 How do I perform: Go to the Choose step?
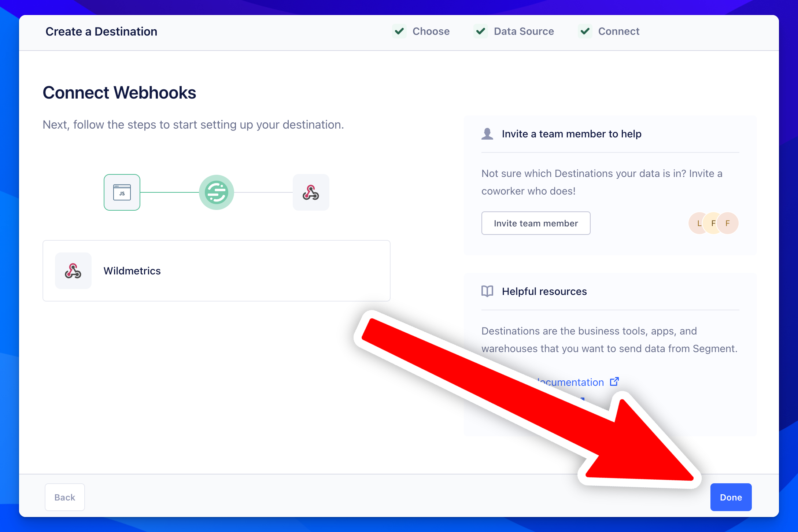pyautogui.click(x=431, y=31)
